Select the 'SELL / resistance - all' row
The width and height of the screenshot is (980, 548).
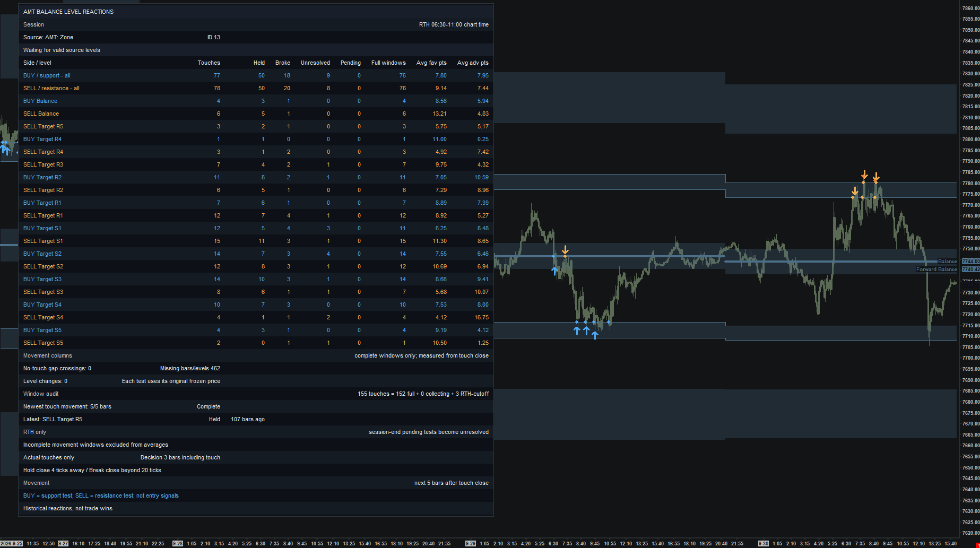click(x=256, y=88)
